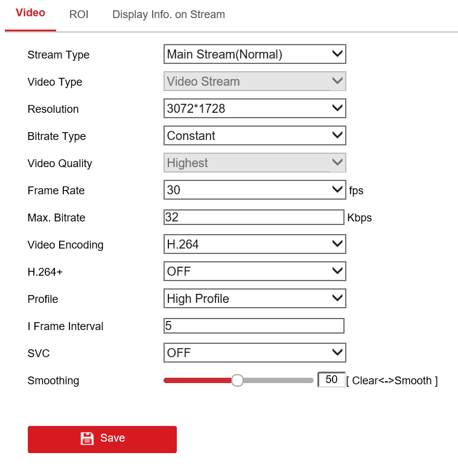This screenshot has height=476, width=458.
Task: Open the Profile dropdown
Action: 254,299
